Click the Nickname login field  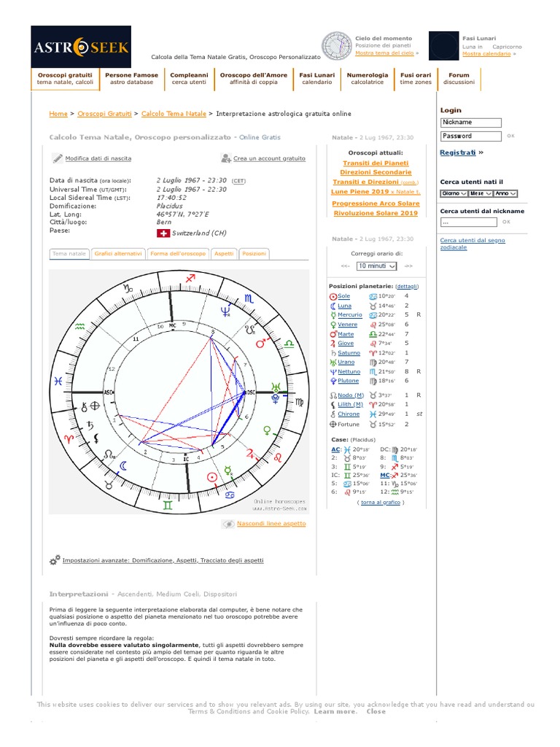(470, 123)
